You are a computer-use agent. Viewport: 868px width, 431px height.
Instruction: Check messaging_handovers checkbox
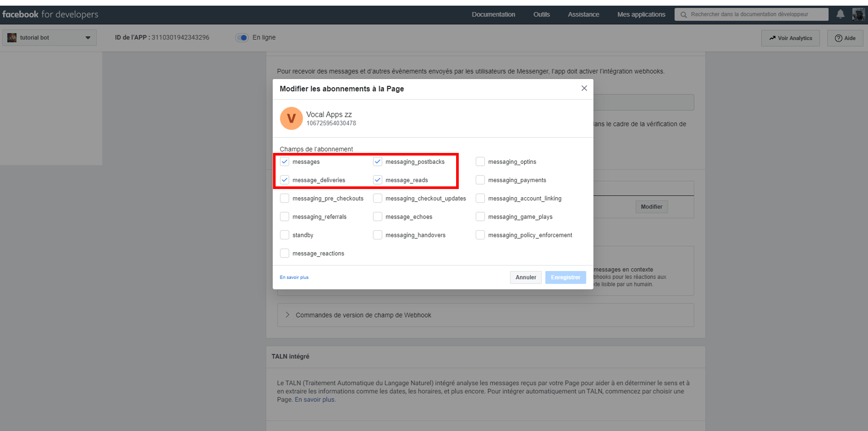[x=378, y=235]
